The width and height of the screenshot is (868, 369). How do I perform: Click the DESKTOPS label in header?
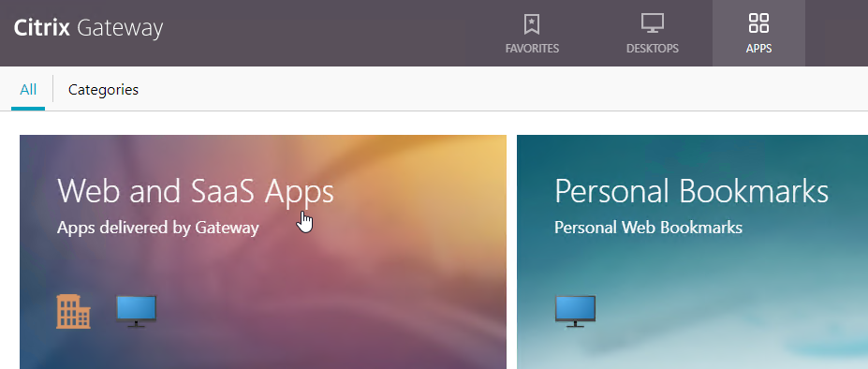click(652, 49)
